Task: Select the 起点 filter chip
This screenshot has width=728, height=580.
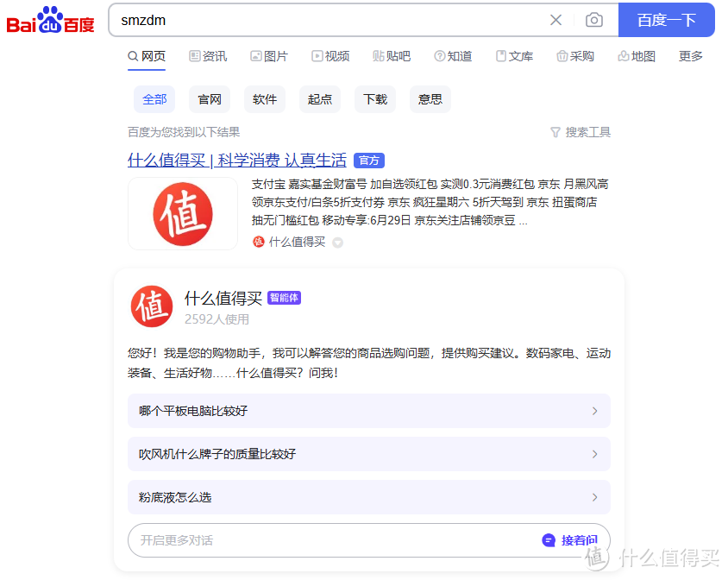Action: click(320, 99)
